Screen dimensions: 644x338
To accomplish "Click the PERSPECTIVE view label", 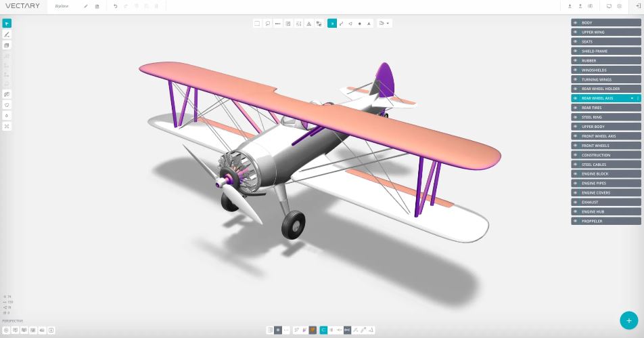I will coord(13,321).
